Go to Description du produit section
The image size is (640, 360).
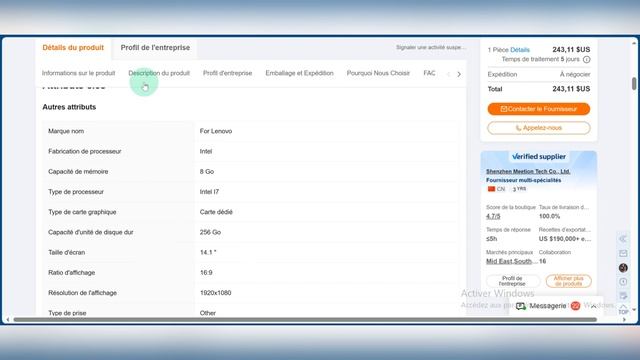159,73
